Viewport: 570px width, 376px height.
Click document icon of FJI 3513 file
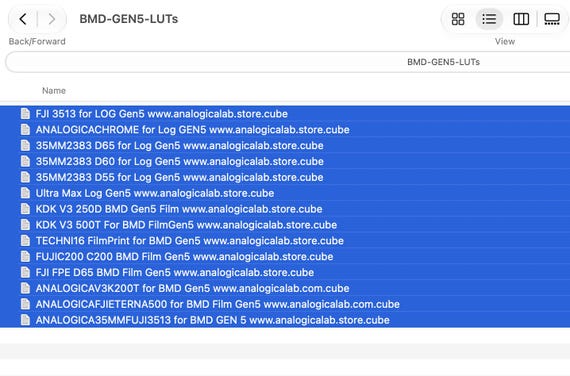(x=25, y=114)
